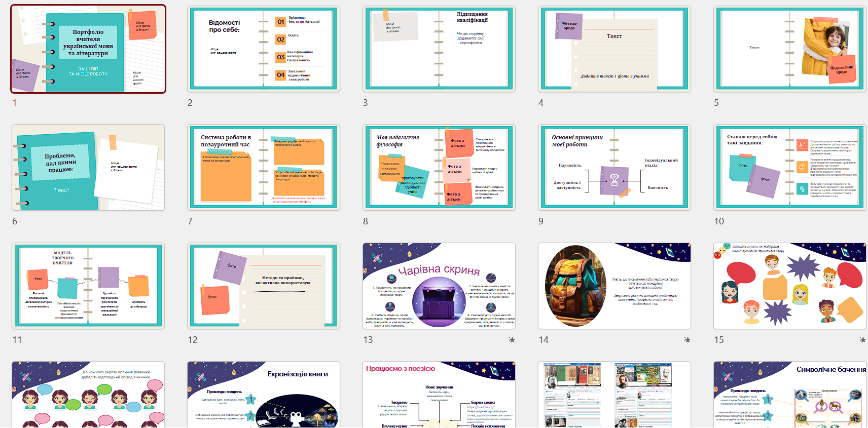Click slide number label '1'
The width and height of the screenshot is (868, 428).
click(15, 103)
